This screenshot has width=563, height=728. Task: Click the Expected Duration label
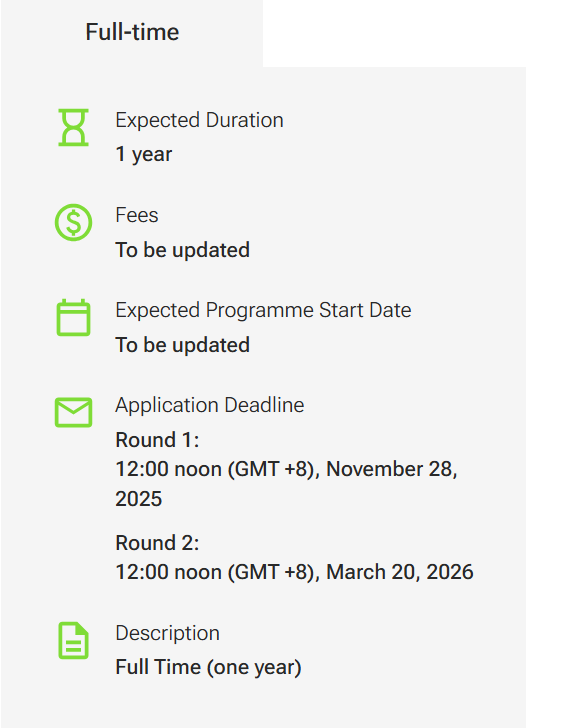(x=199, y=120)
